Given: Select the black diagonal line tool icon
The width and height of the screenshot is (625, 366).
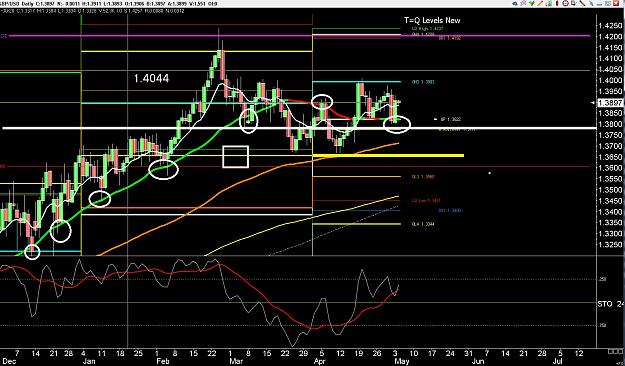Looking at the screenshot, I should [x=582, y=3].
